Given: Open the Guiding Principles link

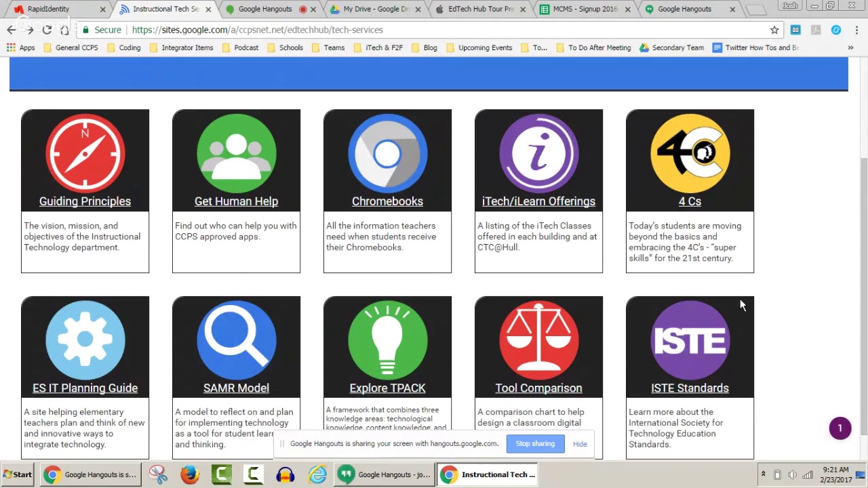Looking at the screenshot, I should click(x=85, y=201).
